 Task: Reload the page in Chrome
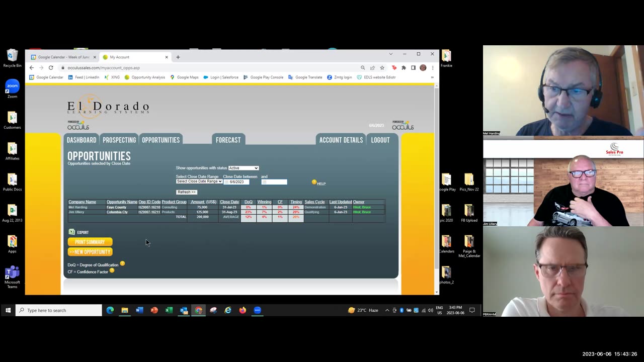coord(51,67)
